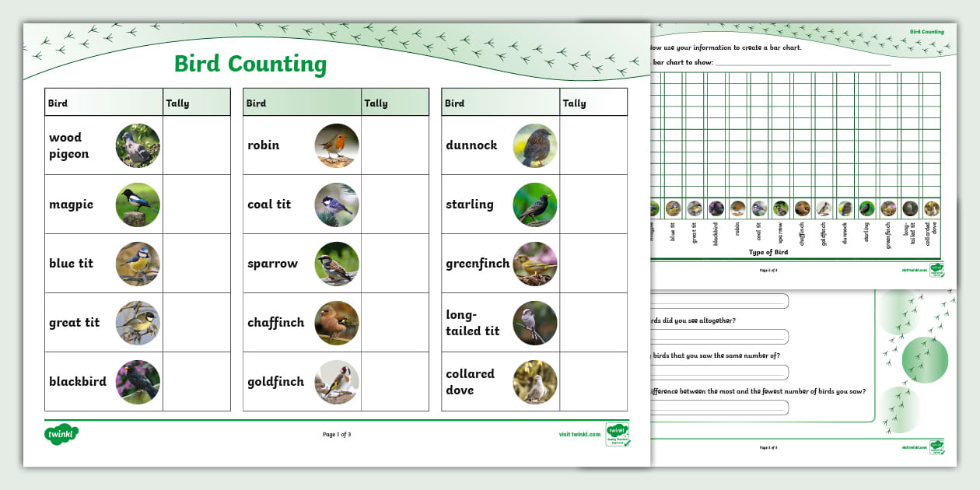The image size is (980, 490).
Task: Click the robin image
Action: tap(339, 145)
